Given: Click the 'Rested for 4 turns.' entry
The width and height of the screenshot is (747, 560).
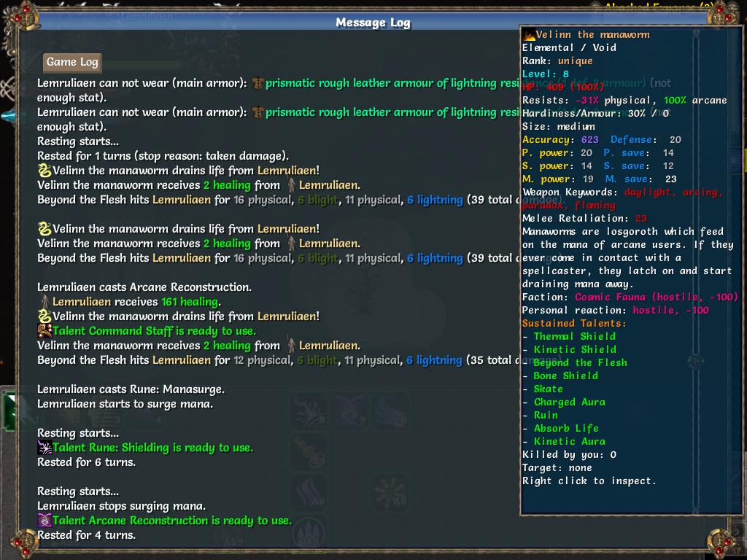Looking at the screenshot, I should (x=86, y=535).
